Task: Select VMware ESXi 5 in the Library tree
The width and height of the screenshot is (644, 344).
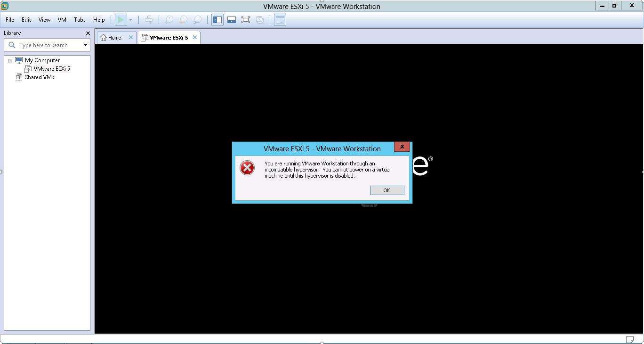Action: [x=52, y=69]
